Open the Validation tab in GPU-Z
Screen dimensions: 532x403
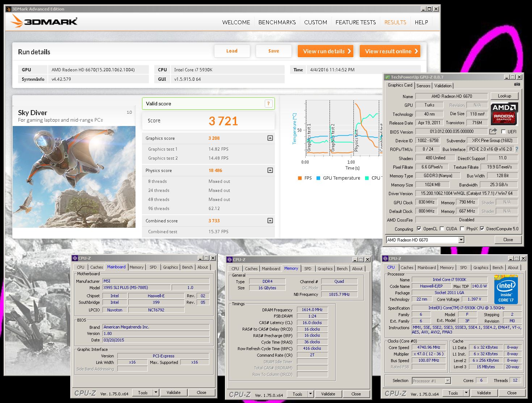443,85
